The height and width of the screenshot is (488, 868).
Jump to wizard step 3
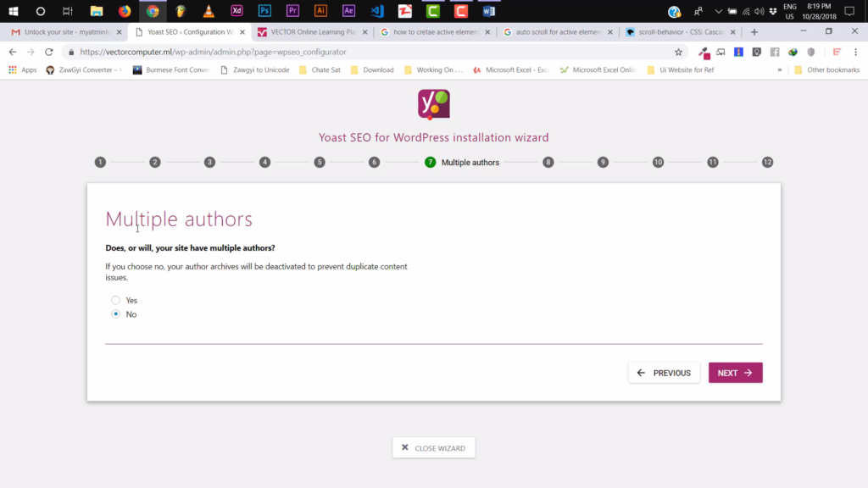coord(209,162)
